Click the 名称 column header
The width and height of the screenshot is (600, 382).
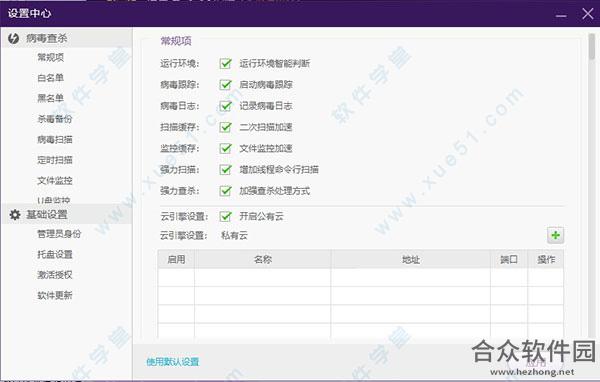[x=263, y=259]
